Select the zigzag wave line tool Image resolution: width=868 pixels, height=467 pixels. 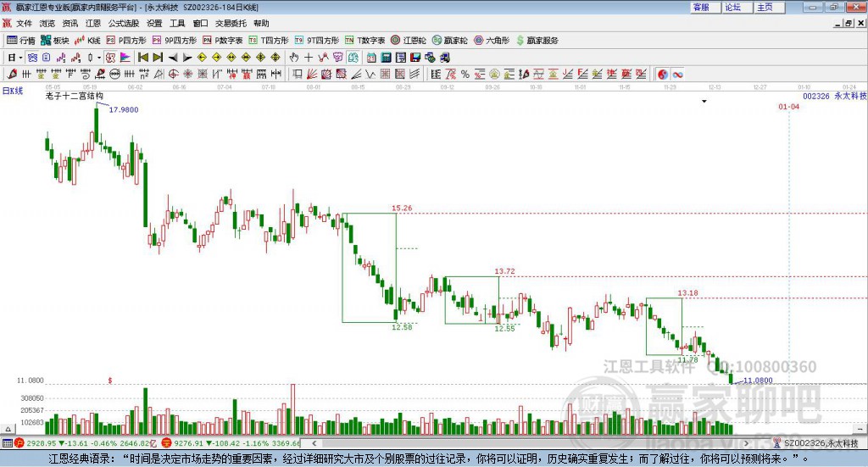click(x=371, y=74)
